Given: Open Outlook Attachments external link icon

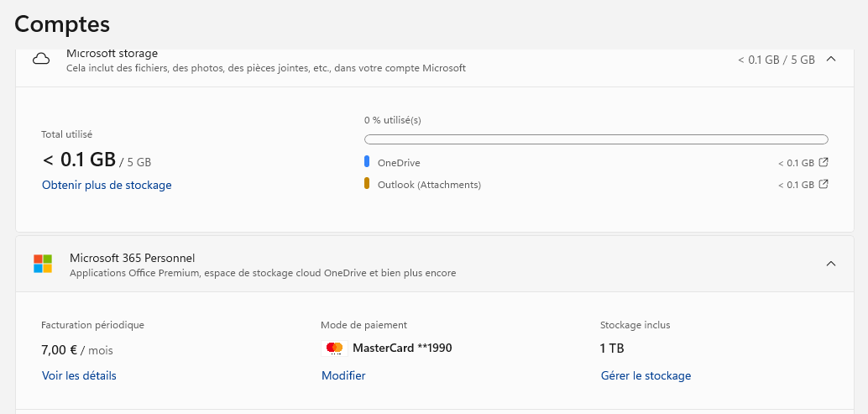Looking at the screenshot, I should [824, 184].
